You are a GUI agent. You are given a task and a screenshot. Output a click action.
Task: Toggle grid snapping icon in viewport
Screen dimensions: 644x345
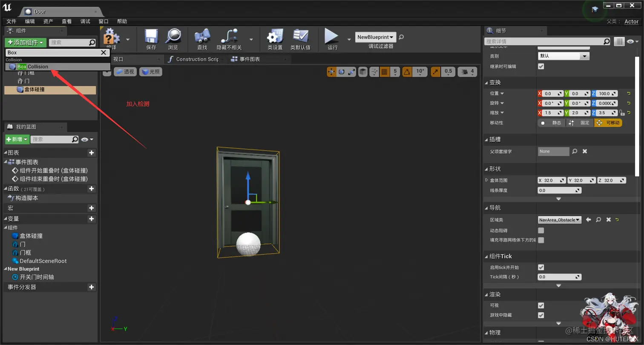(x=384, y=72)
